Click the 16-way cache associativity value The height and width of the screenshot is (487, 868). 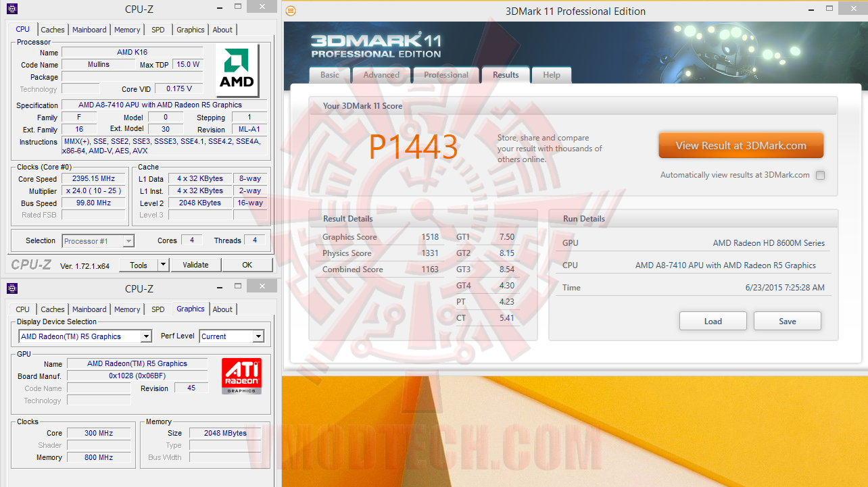[250, 203]
